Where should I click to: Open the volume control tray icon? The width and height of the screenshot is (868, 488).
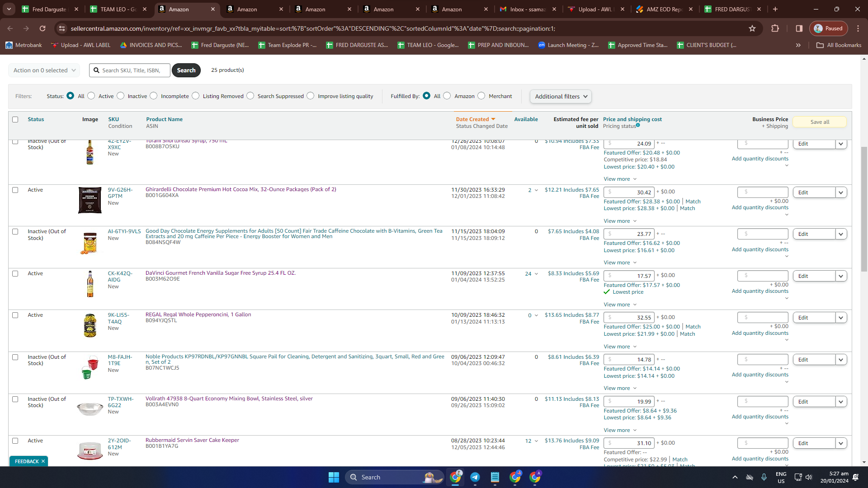tap(809, 477)
